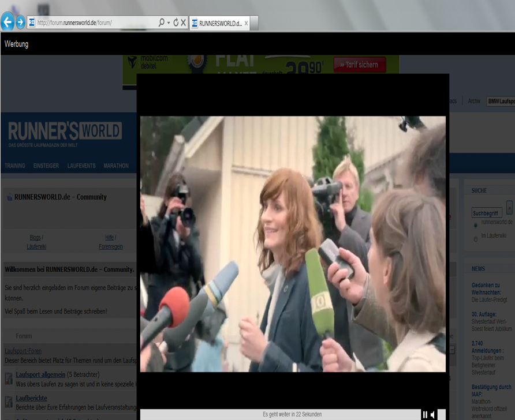Refresh the page with reload icon
This screenshot has width=515, height=420.
click(176, 22)
